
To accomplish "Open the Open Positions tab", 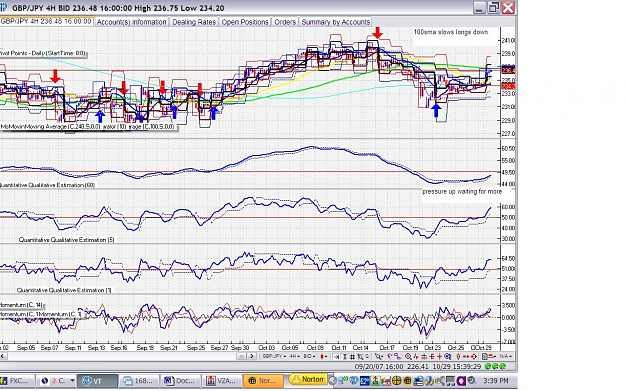I will pos(245,22).
